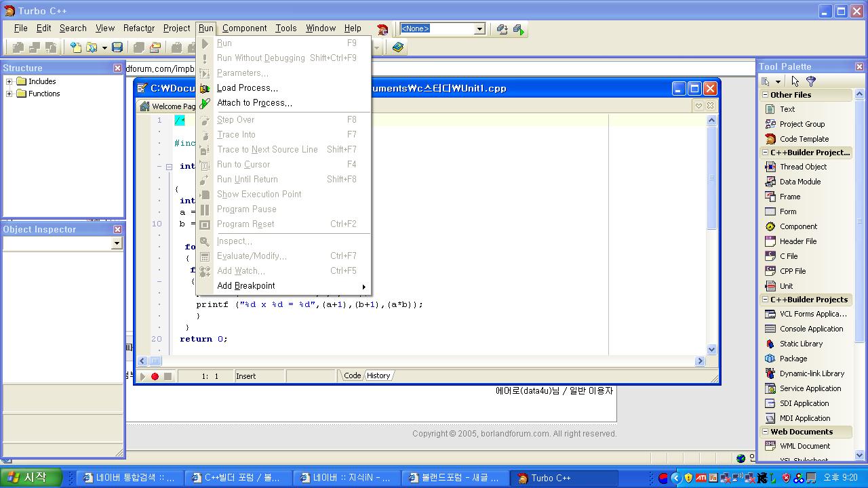
Task: Click the help book toolbar icon
Action: point(398,47)
